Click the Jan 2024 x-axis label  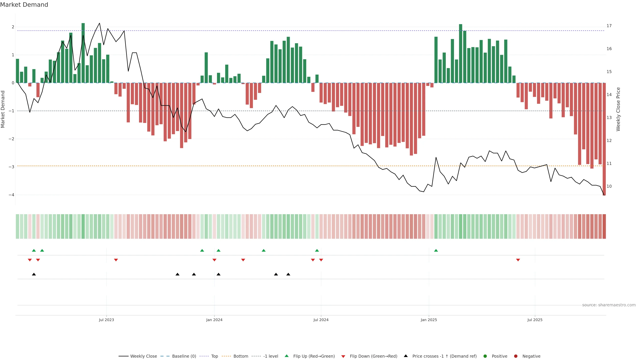tap(214, 320)
